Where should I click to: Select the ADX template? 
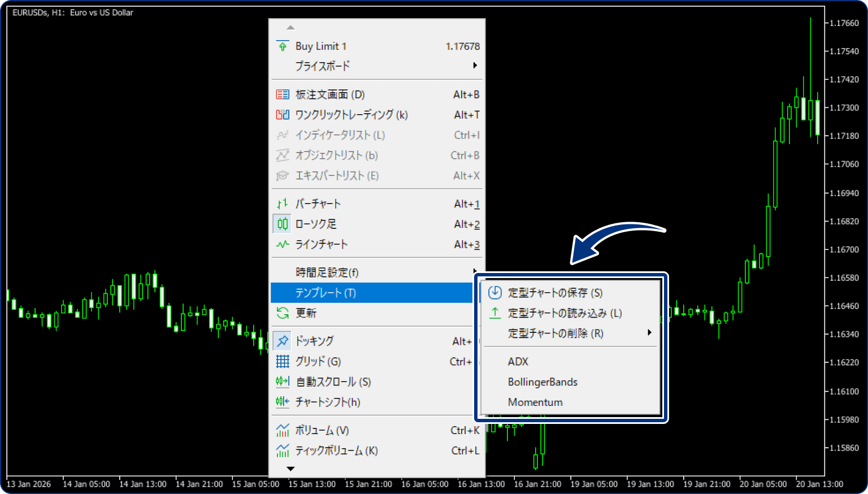click(x=518, y=361)
